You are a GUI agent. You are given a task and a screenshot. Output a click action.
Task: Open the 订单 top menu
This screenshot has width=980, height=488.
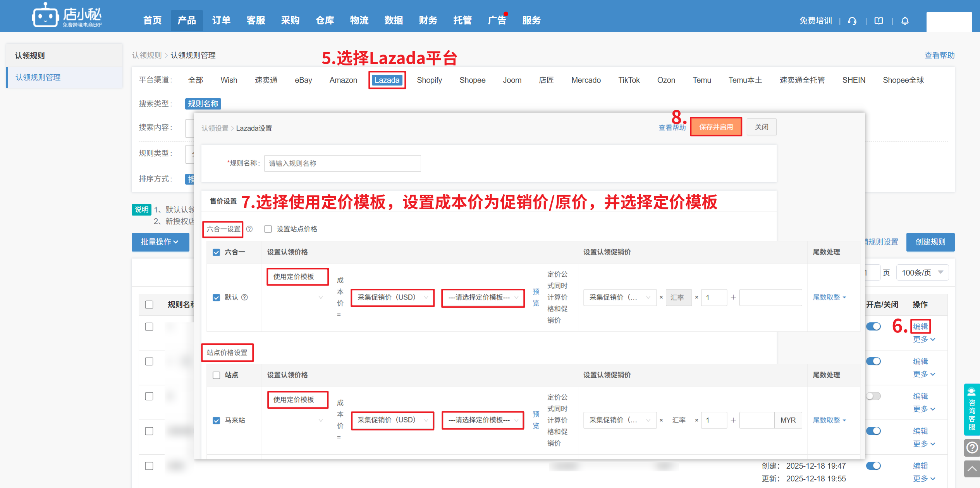221,21
